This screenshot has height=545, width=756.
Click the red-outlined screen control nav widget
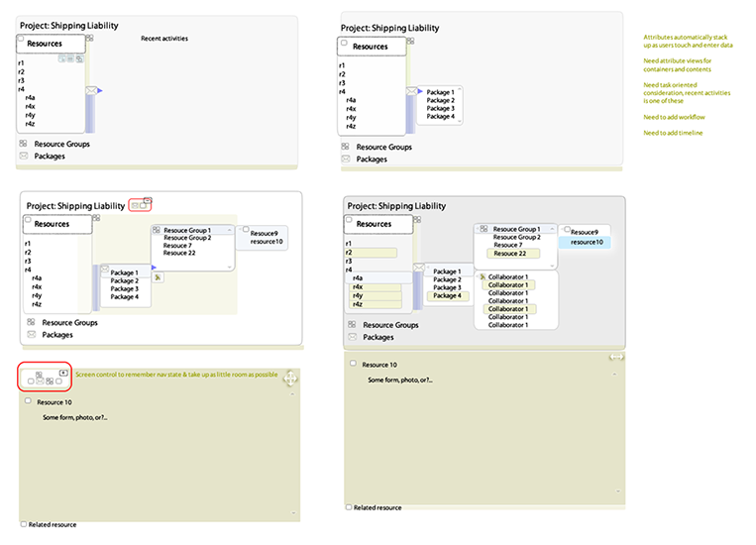pos(45,377)
